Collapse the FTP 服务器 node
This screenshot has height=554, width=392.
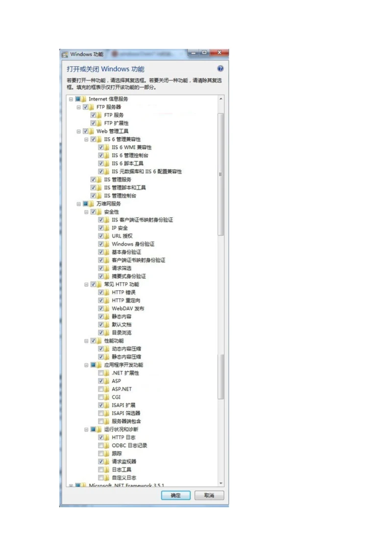coord(78,107)
